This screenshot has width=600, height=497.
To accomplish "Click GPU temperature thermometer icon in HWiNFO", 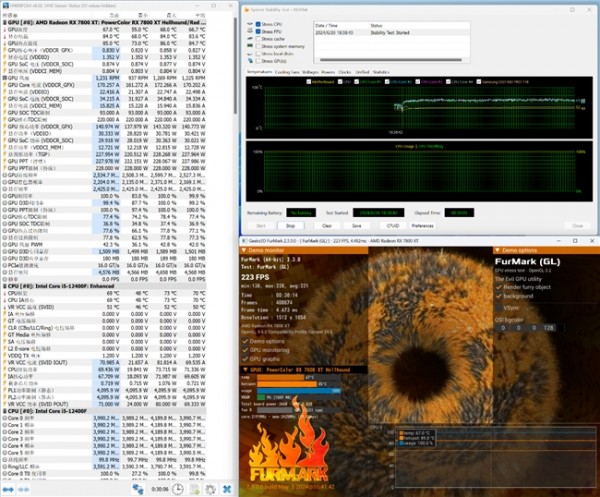I will coord(5,29).
